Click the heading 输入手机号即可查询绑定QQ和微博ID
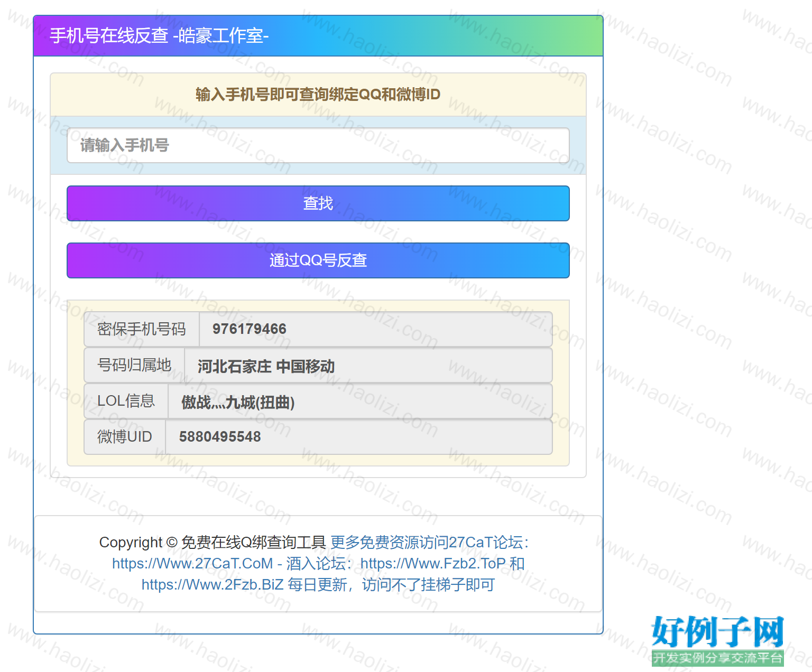Viewport: 812px width, 672px height. point(318,95)
